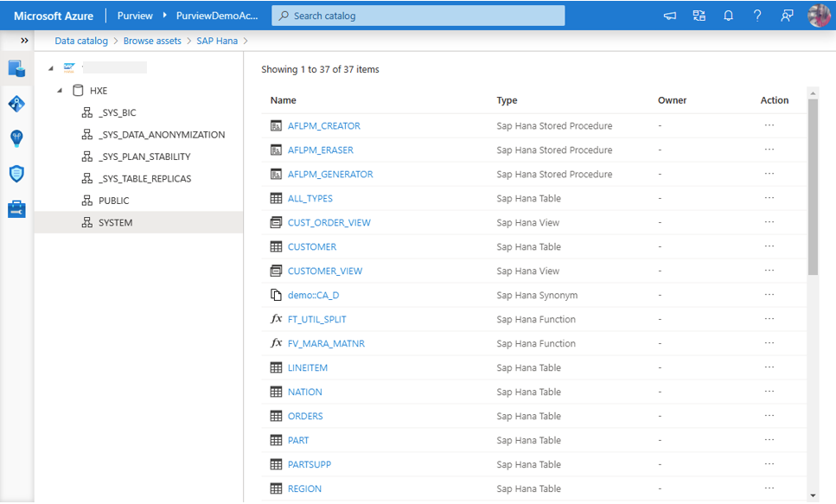The height and width of the screenshot is (504, 836).
Task: Select the _SYS_BIC schema
Action: pos(118,112)
